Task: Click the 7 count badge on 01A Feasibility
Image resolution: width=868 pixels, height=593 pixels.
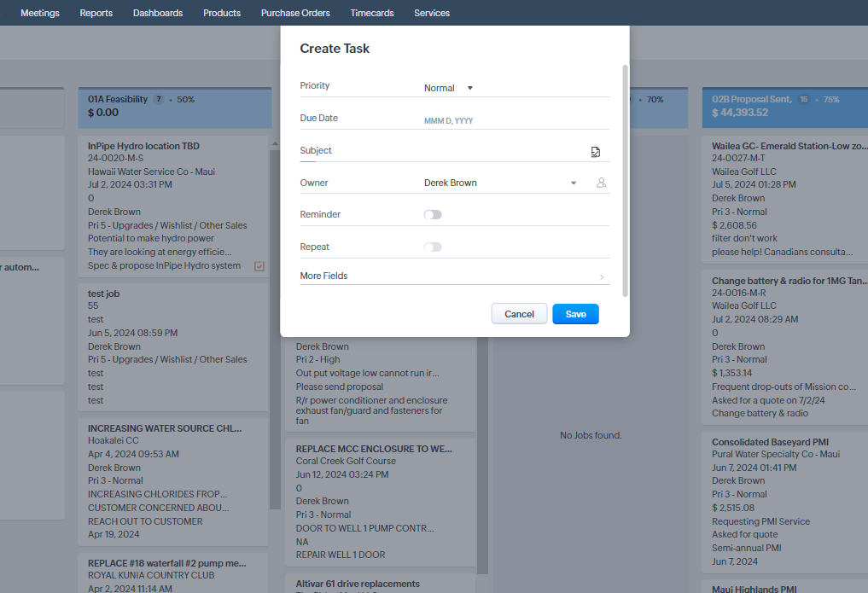Action: (158, 100)
